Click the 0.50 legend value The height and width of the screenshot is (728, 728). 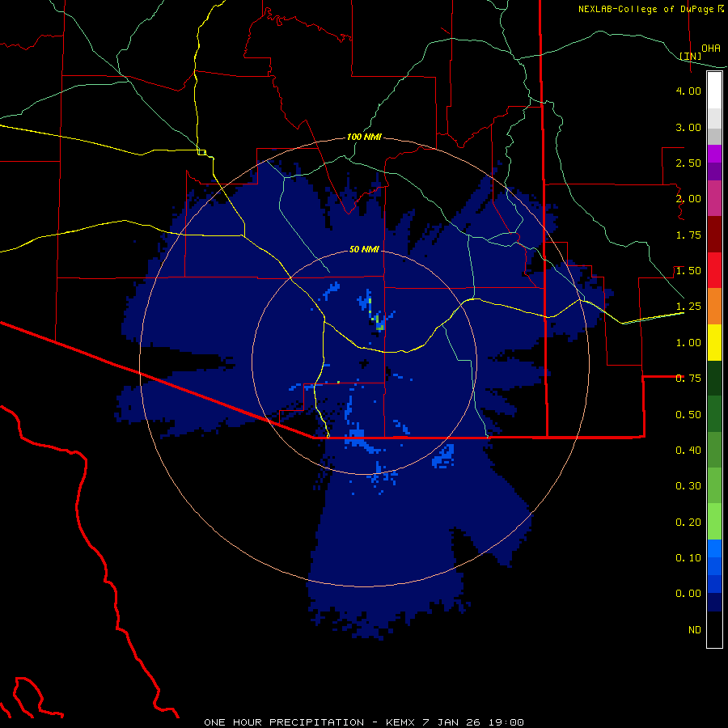pos(688,415)
